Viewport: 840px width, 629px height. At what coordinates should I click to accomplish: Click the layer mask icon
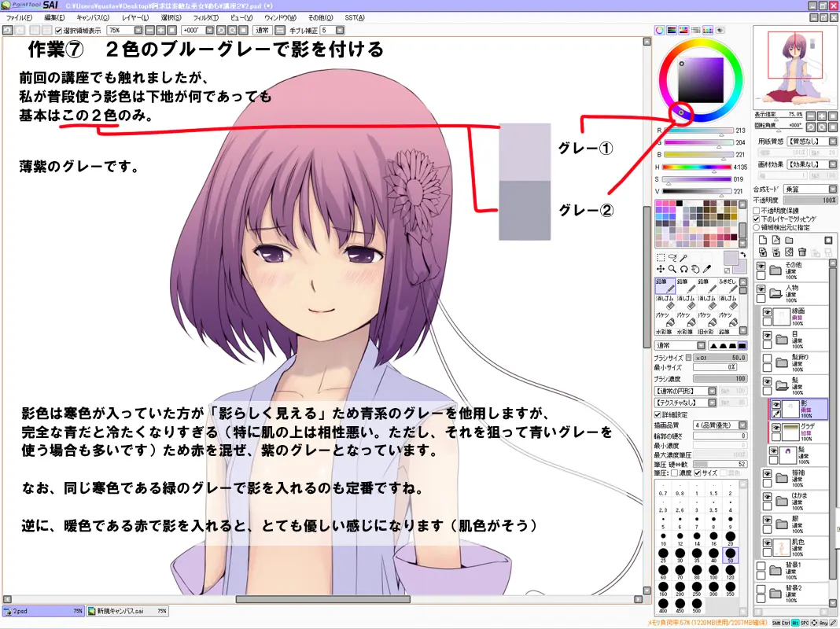(828, 241)
